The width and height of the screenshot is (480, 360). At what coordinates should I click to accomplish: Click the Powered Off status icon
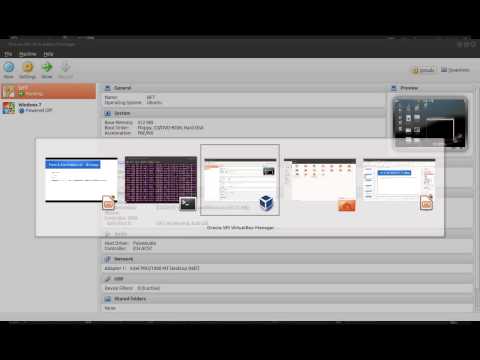coord(22,110)
